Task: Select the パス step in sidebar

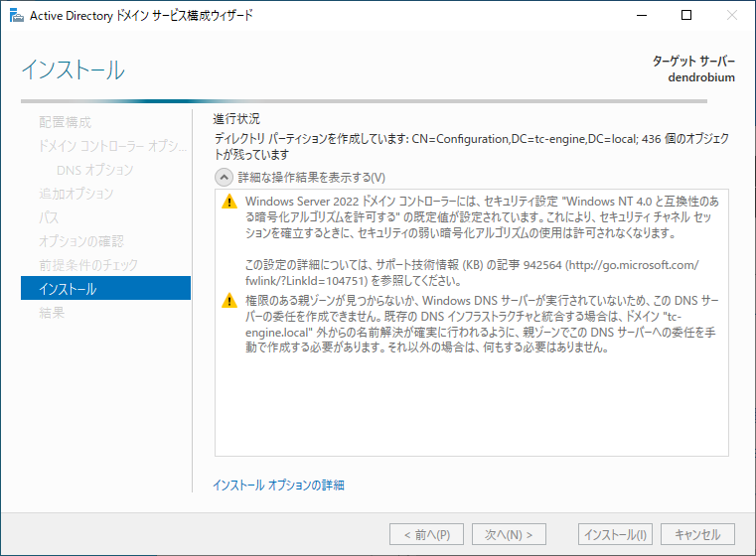Action: (x=49, y=217)
